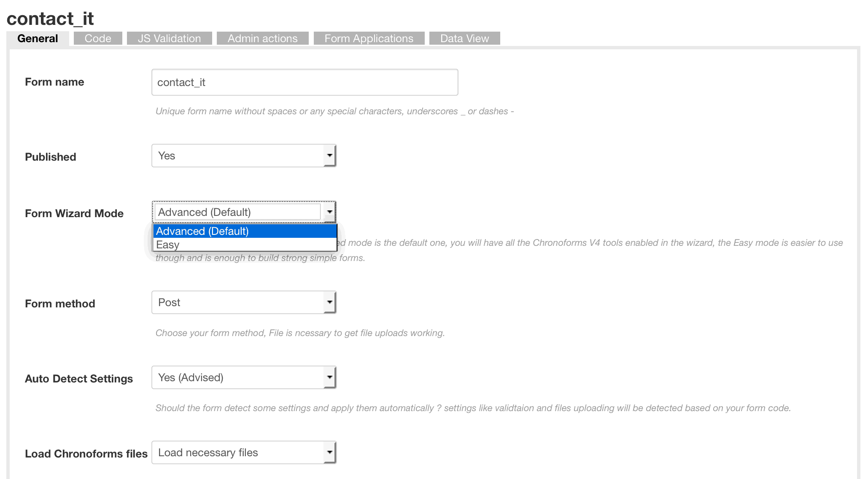
Task: Switch to the General tab
Action: [38, 38]
